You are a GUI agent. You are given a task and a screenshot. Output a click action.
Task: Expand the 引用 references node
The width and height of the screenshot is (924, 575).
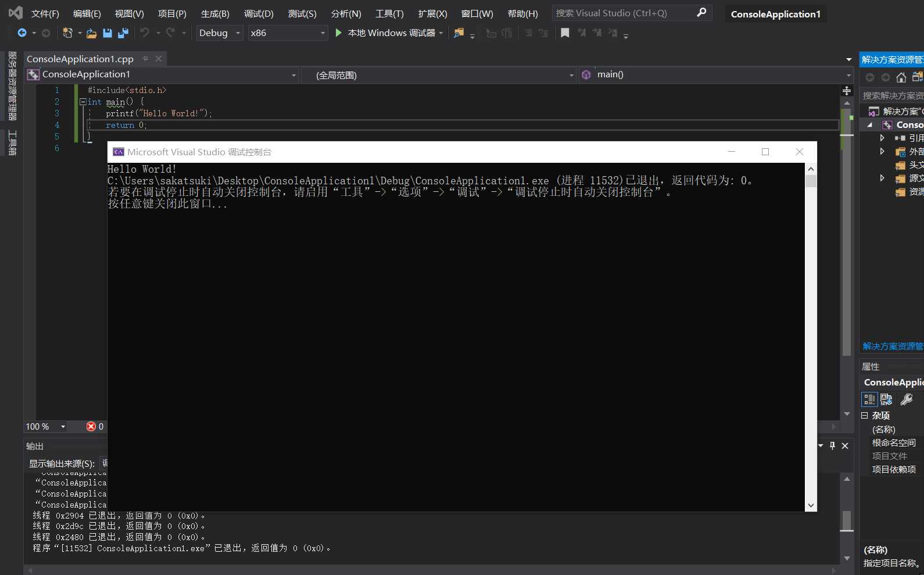pos(882,138)
